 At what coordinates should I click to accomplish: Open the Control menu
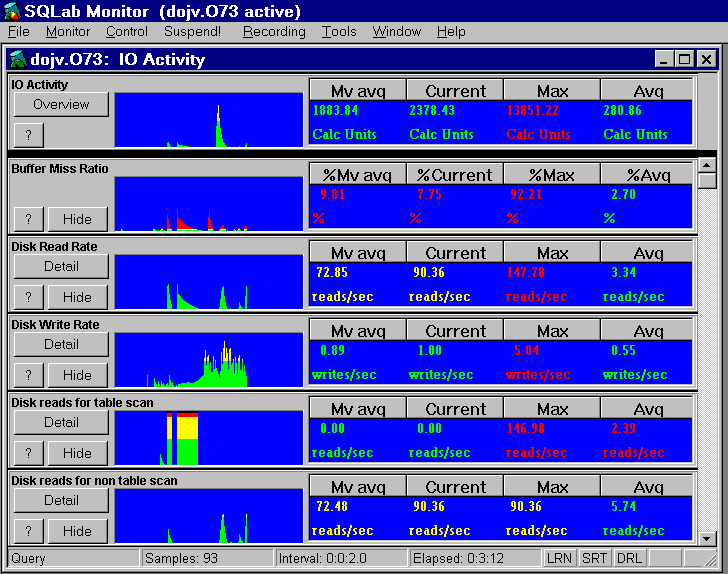pos(127,32)
